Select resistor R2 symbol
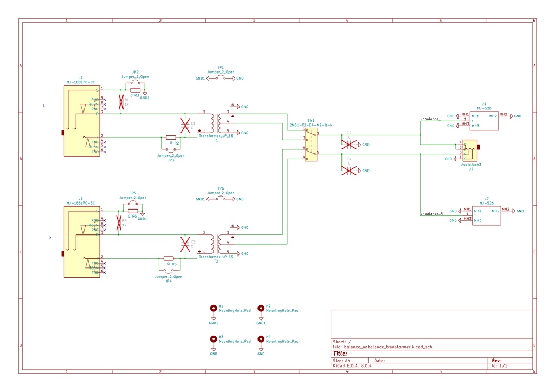This screenshot has width=555, height=392. (171, 138)
